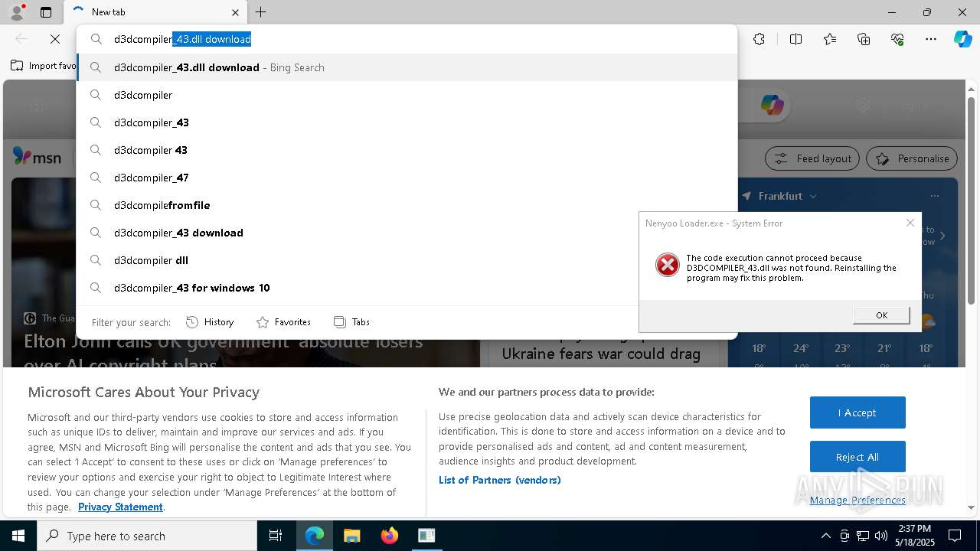Click the msn logo

coord(37,157)
